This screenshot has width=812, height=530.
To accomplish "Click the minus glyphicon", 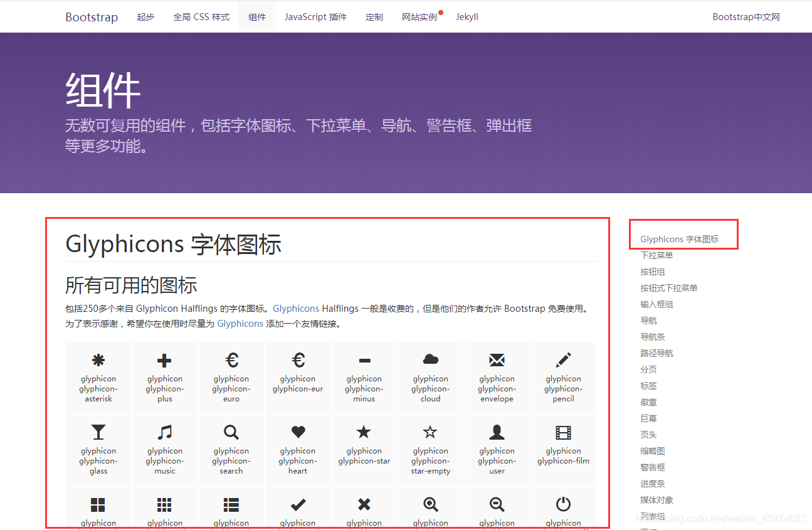I will pos(364,361).
